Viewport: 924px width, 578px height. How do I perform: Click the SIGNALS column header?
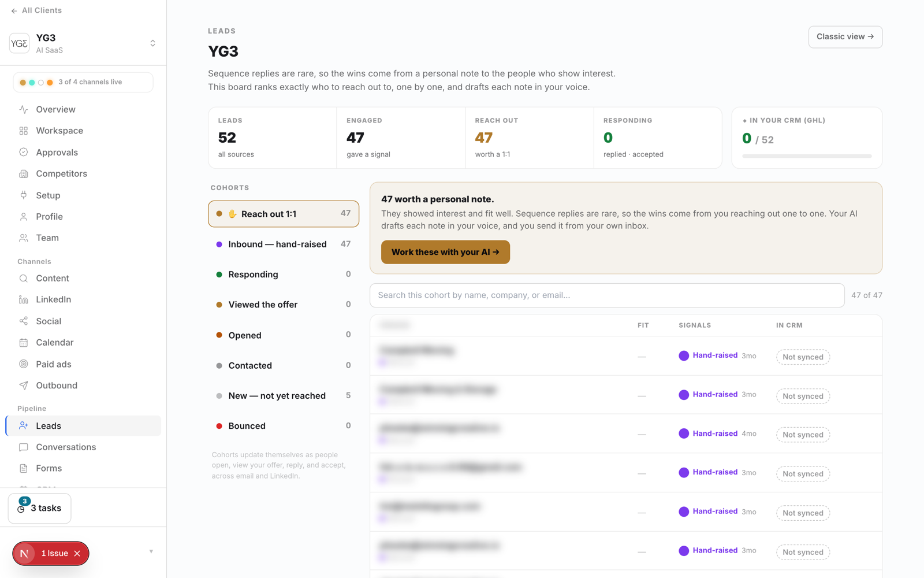tap(695, 325)
